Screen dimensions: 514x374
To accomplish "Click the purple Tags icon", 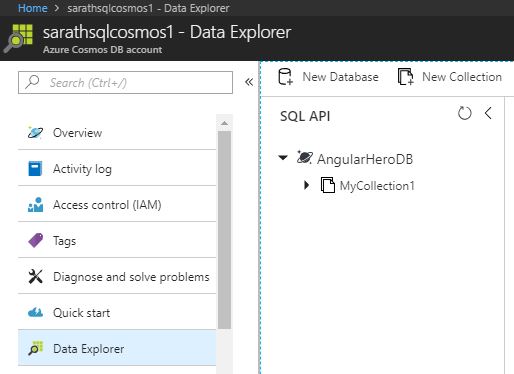I will (36, 240).
